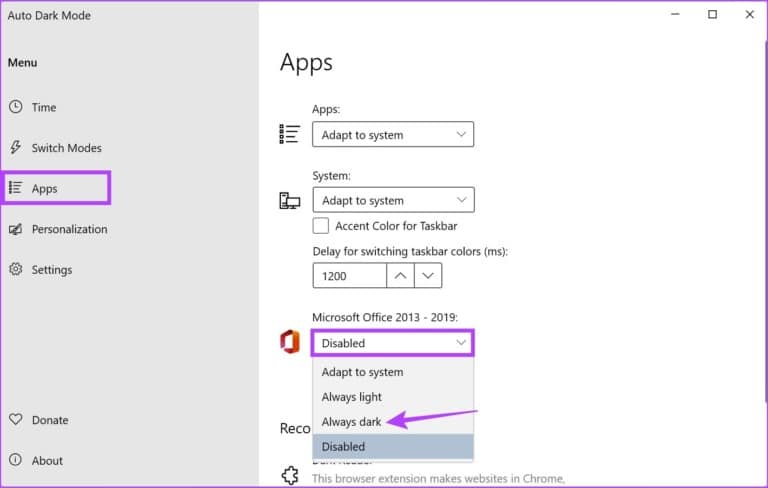Click the clock icon beside Time
Viewport: 768px width, 488px height.
pos(16,107)
